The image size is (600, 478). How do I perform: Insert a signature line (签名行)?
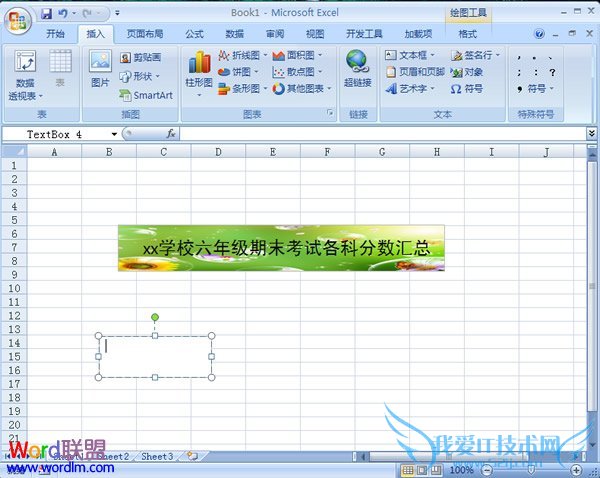[475, 55]
